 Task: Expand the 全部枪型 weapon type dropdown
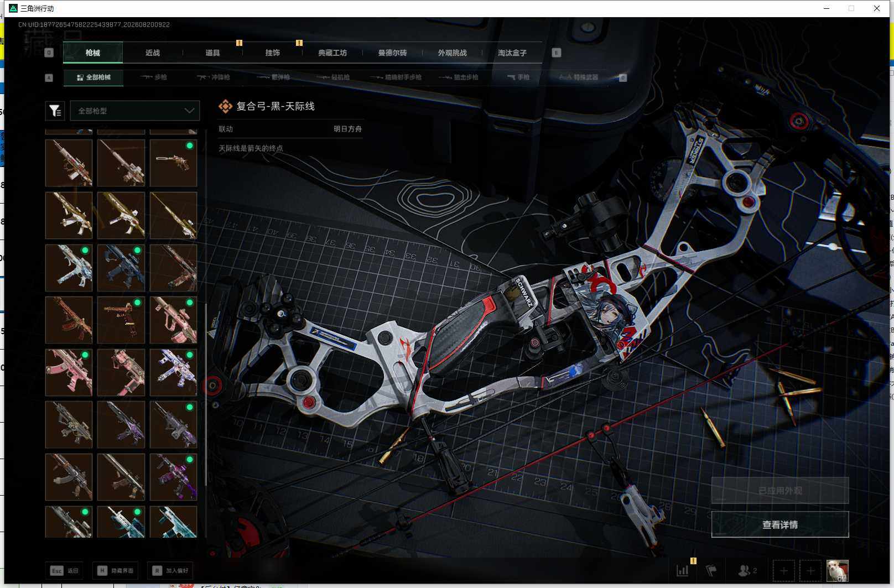tap(135, 111)
